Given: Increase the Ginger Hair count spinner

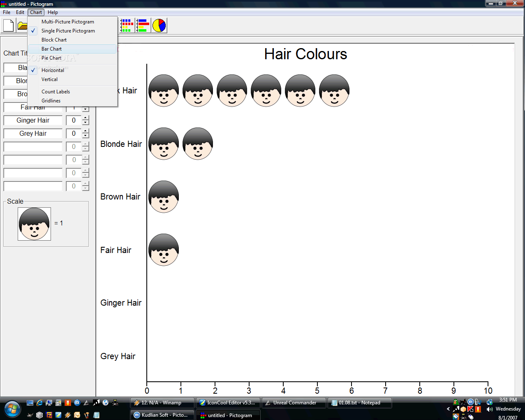Looking at the screenshot, I should click(86, 118).
